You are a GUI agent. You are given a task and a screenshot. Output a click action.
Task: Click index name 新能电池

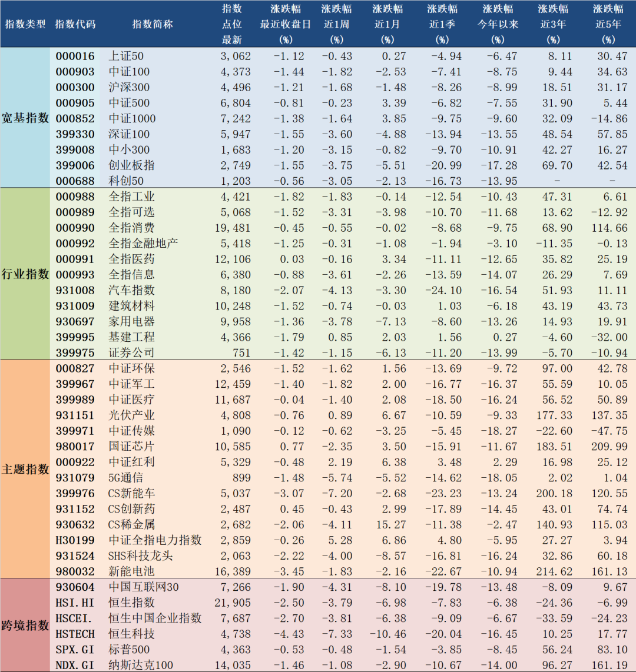132,571
